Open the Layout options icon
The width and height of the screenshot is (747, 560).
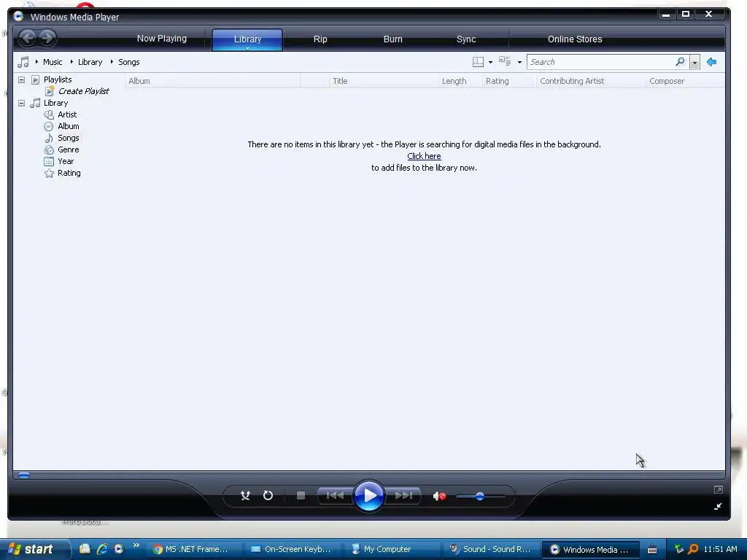coord(478,62)
